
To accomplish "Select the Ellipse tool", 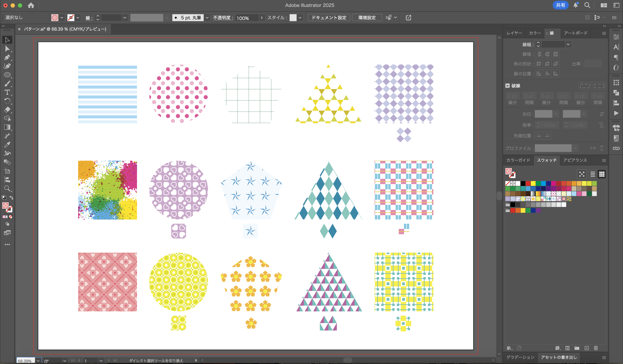I will tap(7, 75).
